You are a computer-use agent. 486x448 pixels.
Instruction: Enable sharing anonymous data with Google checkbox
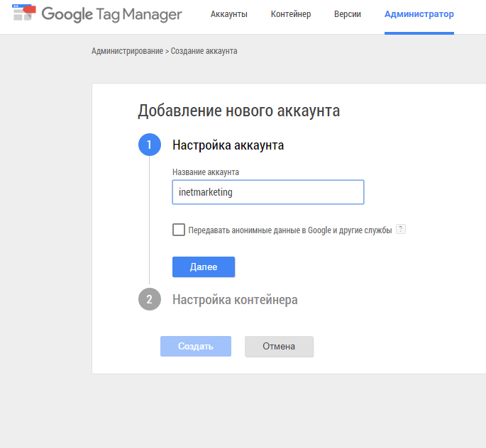pyautogui.click(x=179, y=230)
